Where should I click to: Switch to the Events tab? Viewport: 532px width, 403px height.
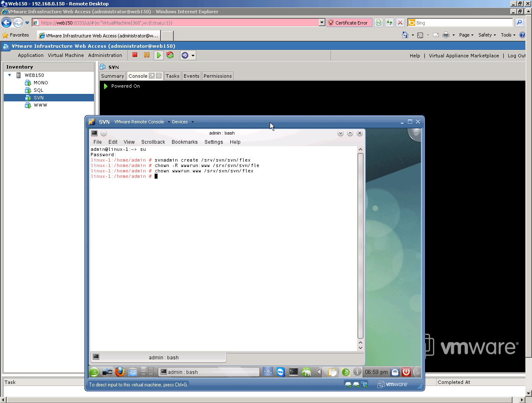coord(192,76)
